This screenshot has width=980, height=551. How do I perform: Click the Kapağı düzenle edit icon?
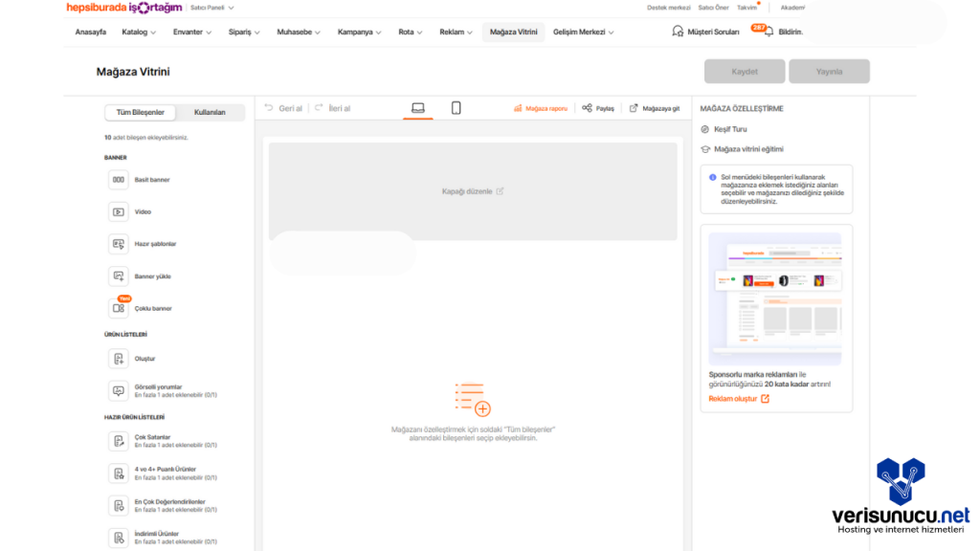click(x=500, y=191)
